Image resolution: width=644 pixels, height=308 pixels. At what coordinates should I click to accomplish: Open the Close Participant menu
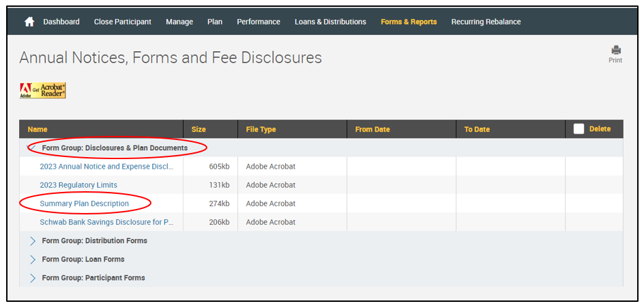point(123,22)
